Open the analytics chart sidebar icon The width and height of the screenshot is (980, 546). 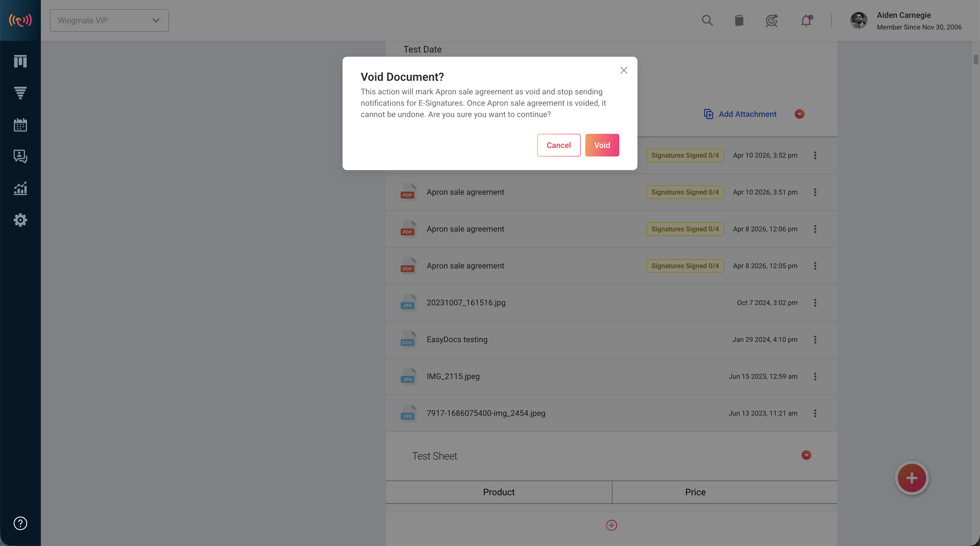point(20,188)
